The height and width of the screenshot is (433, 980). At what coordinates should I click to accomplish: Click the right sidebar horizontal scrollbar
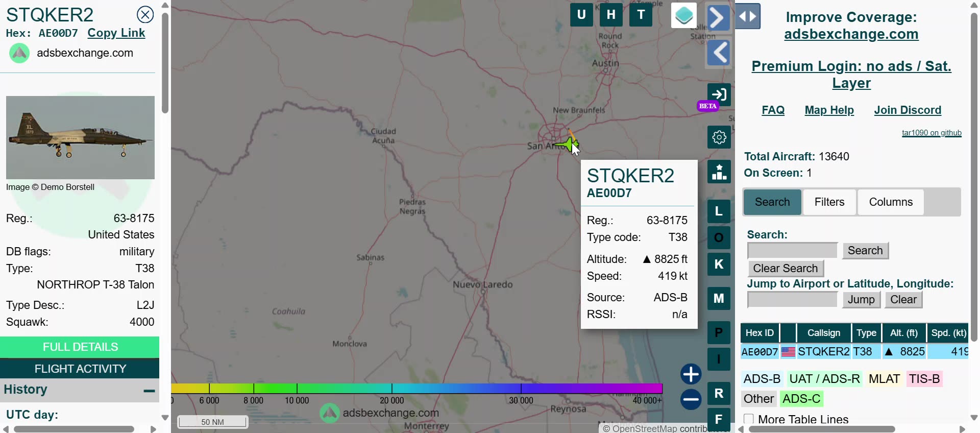coord(822,429)
